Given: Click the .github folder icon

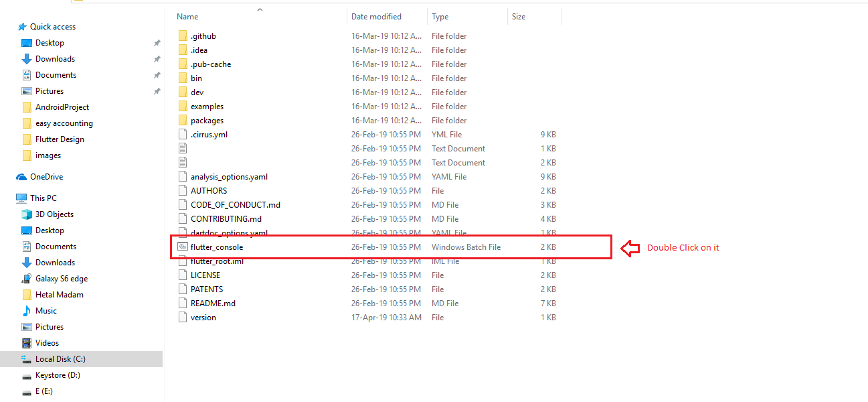Looking at the screenshot, I should coord(183,36).
